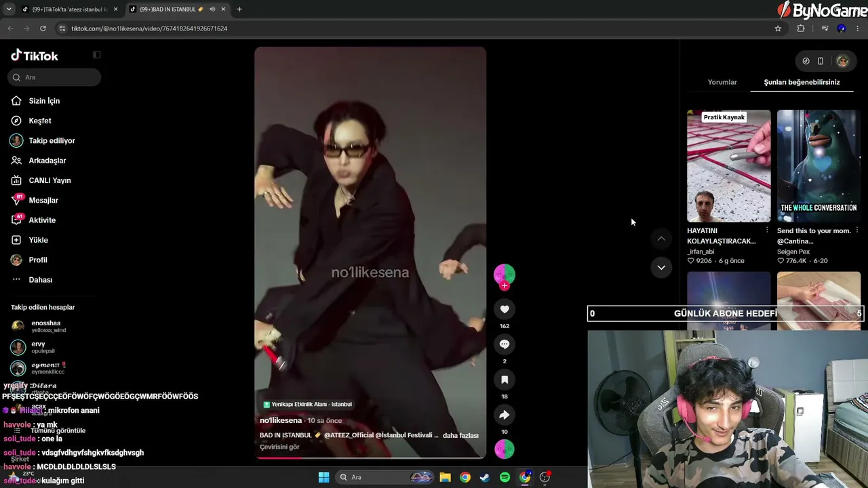Open the browser extensions puzzle icon
This screenshot has height=488, width=868.
click(801, 28)
